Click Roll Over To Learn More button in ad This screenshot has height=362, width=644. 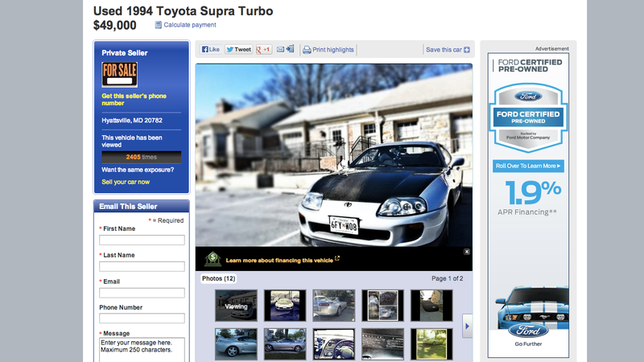pyautogui.click(x=528, y=166)
